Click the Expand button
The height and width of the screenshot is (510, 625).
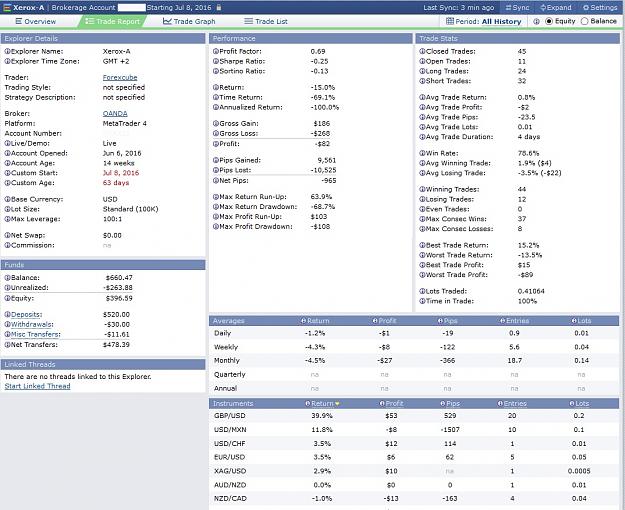point(556,8)
